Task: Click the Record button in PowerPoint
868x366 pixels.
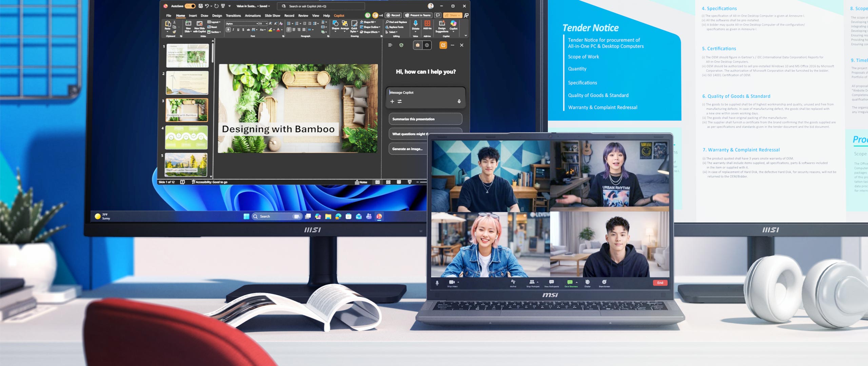Action: click(x=393, y=16)
